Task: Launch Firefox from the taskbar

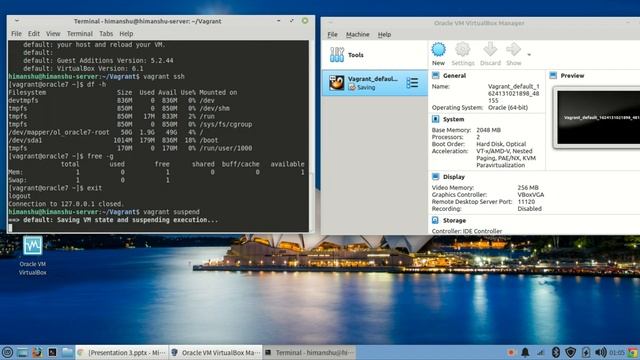Action: pyautogui.click(x=37, y=352)
